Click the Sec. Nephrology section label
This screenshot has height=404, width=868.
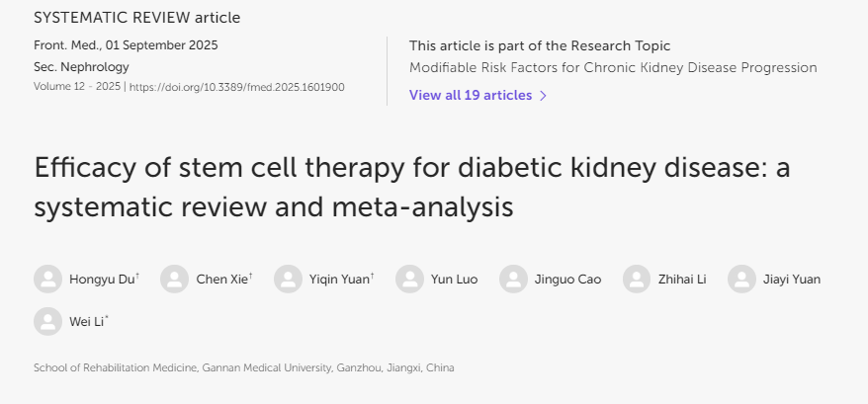pos(81,66)
